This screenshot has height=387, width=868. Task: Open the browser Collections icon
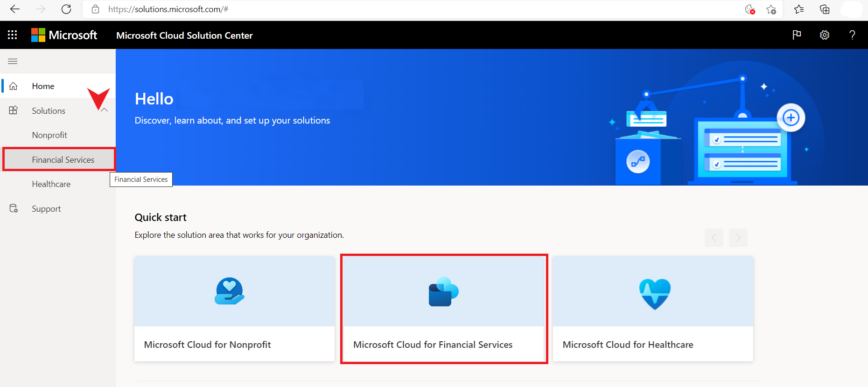tap(825, 9)
